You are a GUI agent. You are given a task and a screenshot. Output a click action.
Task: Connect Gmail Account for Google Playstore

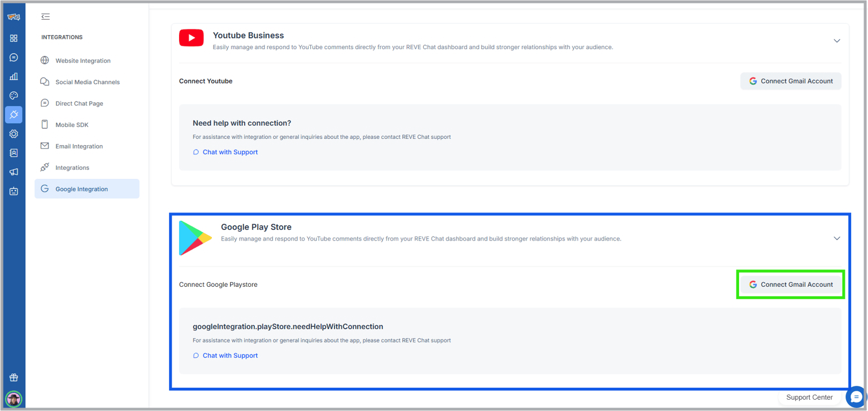point(791,285)
